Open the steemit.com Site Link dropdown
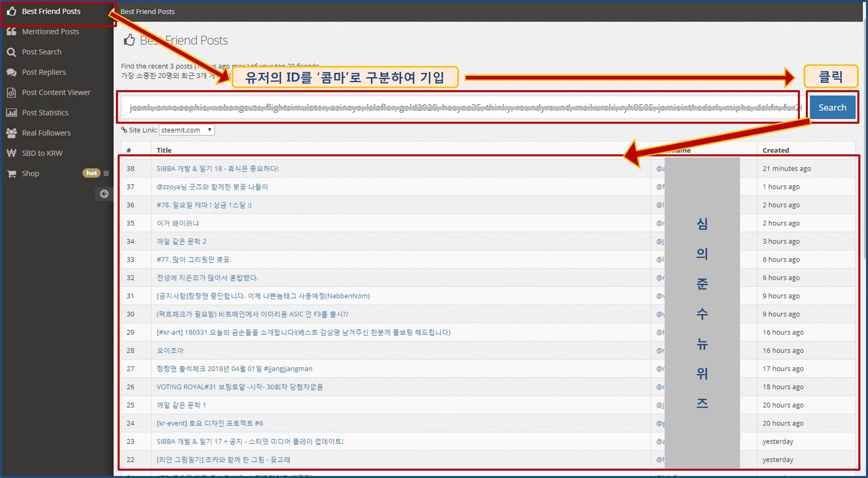This screenshot has width=868, height=478. point(187,130)
